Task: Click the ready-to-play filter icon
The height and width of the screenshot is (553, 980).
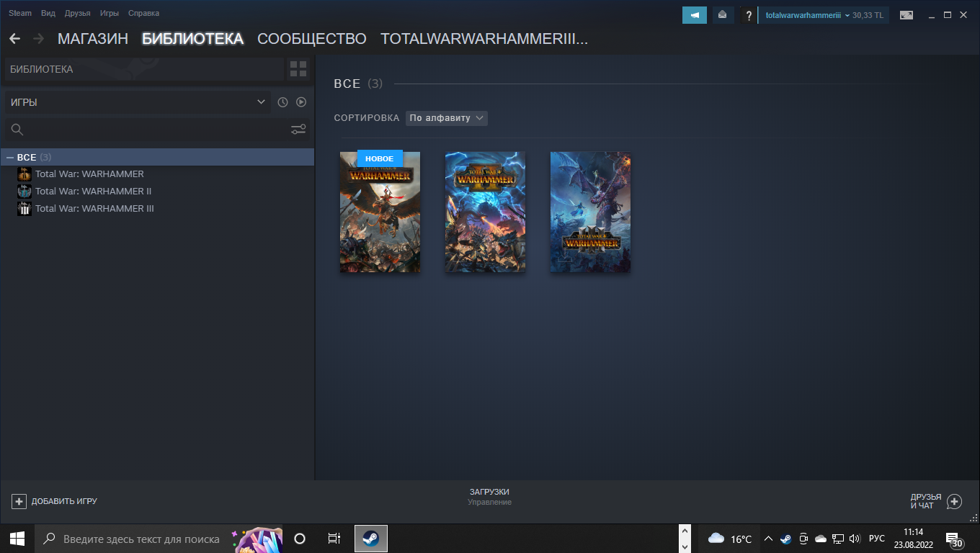Action: [x=301, y=102]
